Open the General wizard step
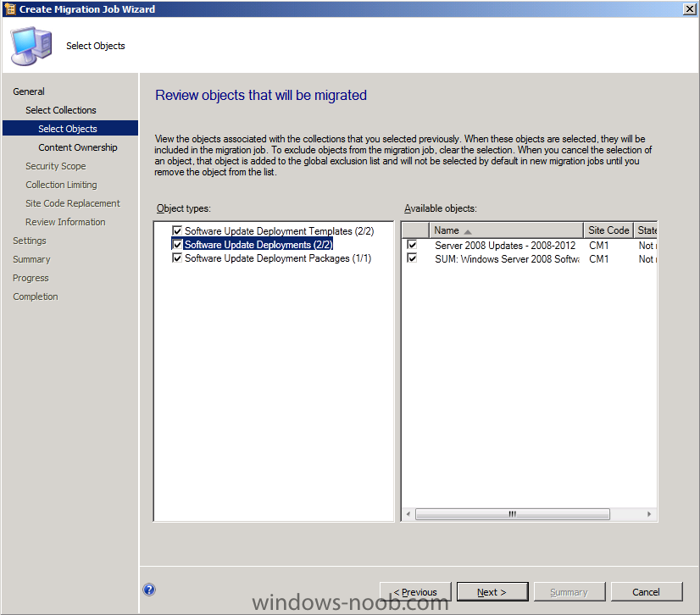 (x=29, y=91)
